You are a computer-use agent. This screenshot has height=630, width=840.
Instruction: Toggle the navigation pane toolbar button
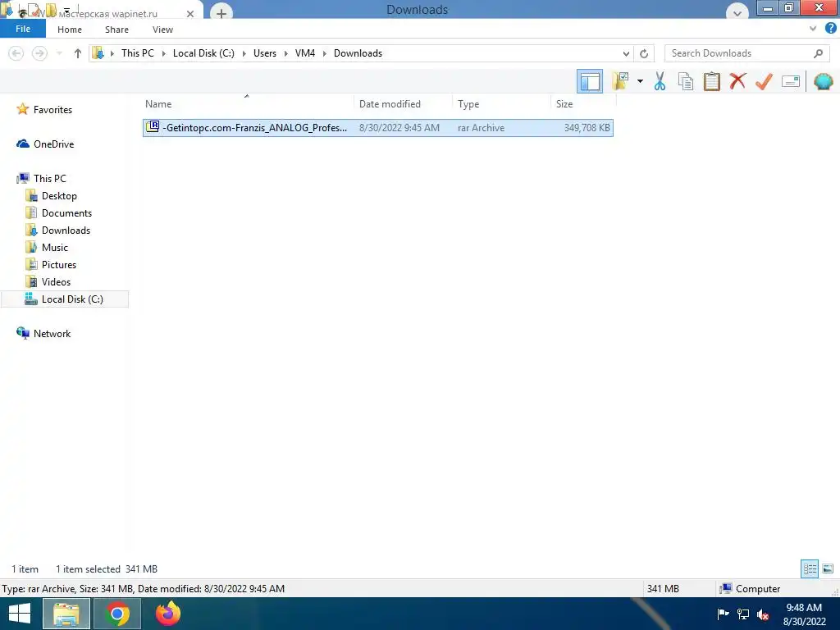coord(589,81)
